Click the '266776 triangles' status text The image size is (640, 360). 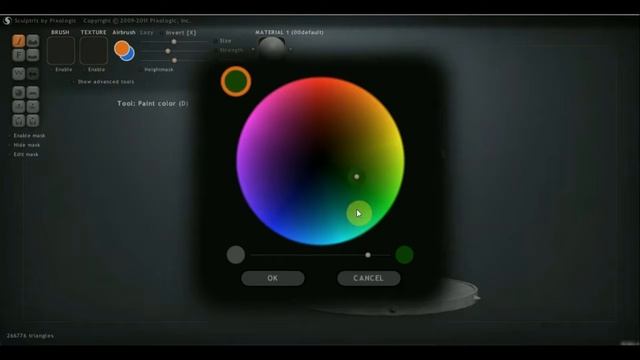coord(30,336)
